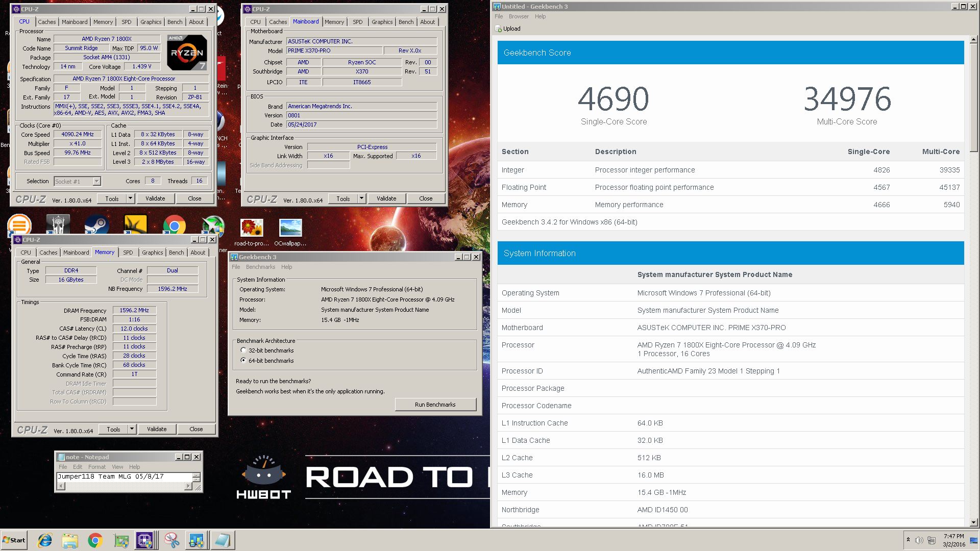980x551 pixels.
Task: Switch to Graphics tab in CPU-Z Memory window
Action: pyautogui.click(x=153, y=253)
